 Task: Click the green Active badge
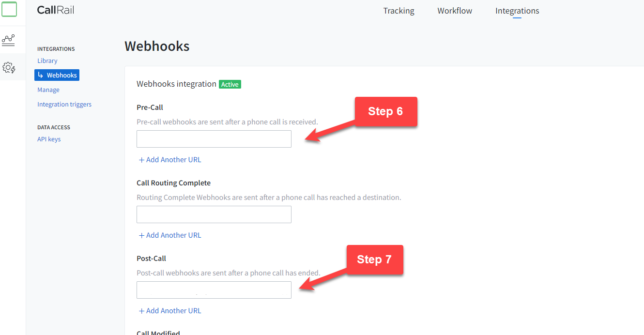coord(230,84)
